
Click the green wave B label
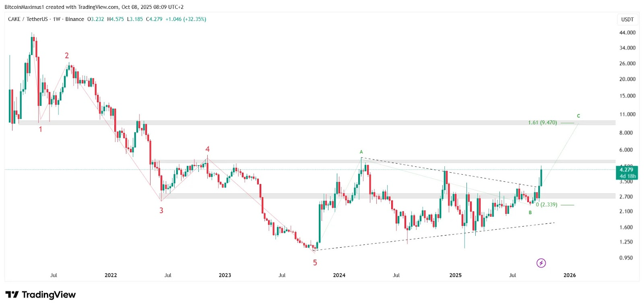(530, 213)
